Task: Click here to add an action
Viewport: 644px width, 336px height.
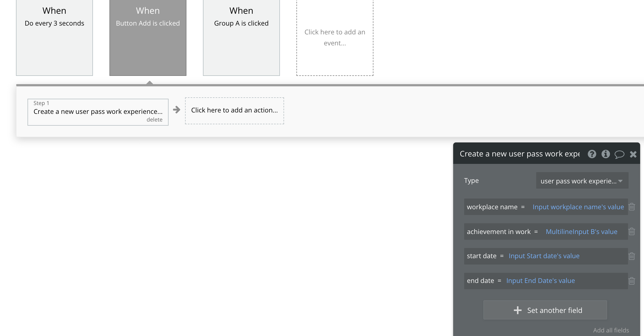Action: click(234, 110)
